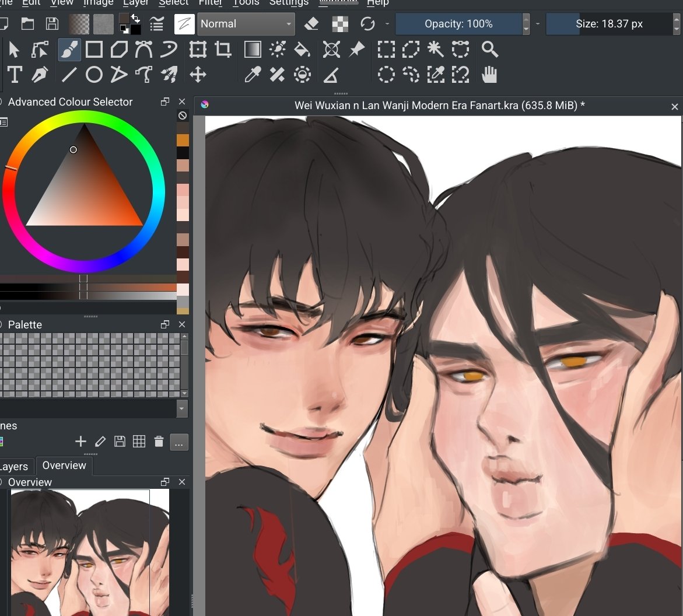
Task: Select the Polyline tool
Action: coord(119,75)
